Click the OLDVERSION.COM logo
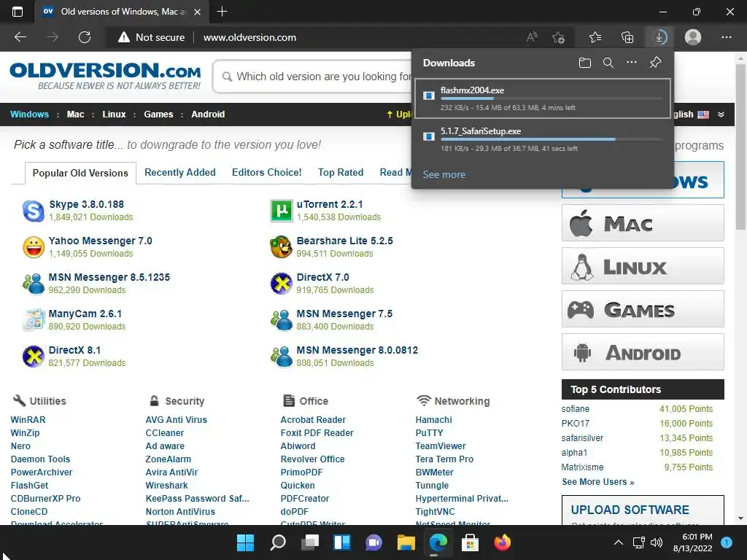This screenshot has height=560, width=747. pos(105,75)
